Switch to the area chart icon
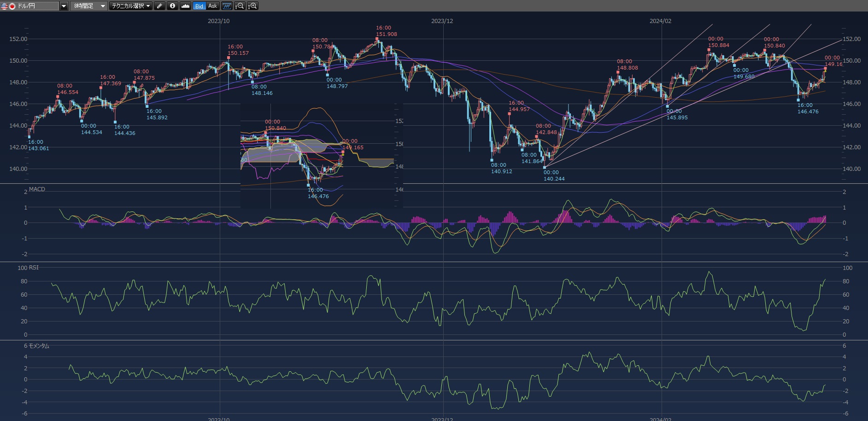Screen dimensions: 868x421 [x=185, y=6]
